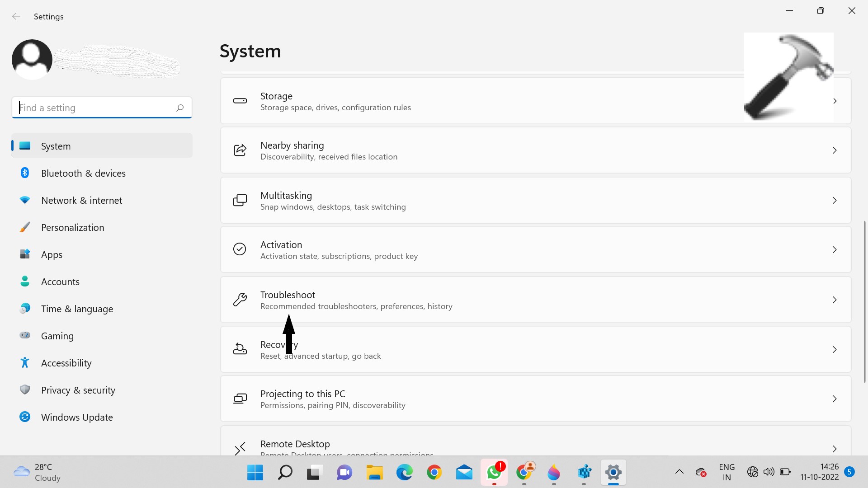The image size is (868, 488).
Task: Open Nearby sharing via its chevron
Action: pyautogui.click(x=835, y=150)
